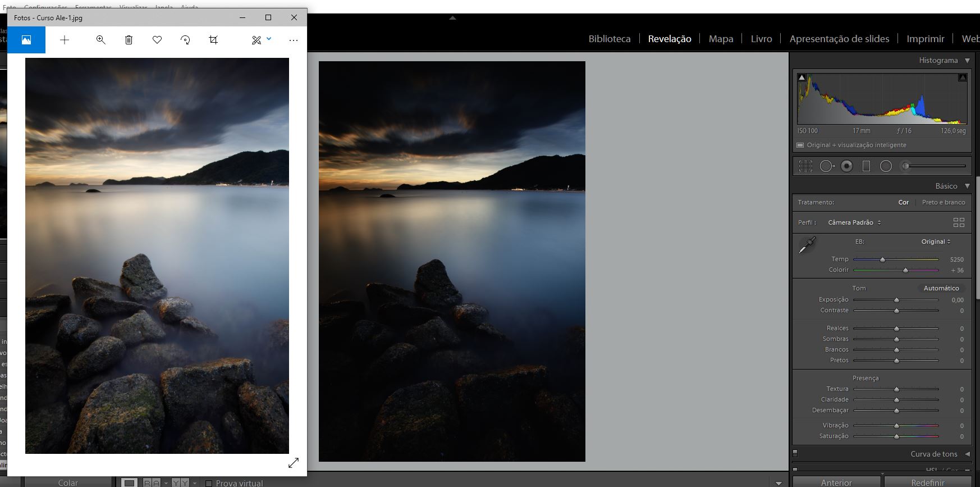Click the Saturação slider handle
The height and width of the screenshot is (487, 980).
click(x=896, y=436)
